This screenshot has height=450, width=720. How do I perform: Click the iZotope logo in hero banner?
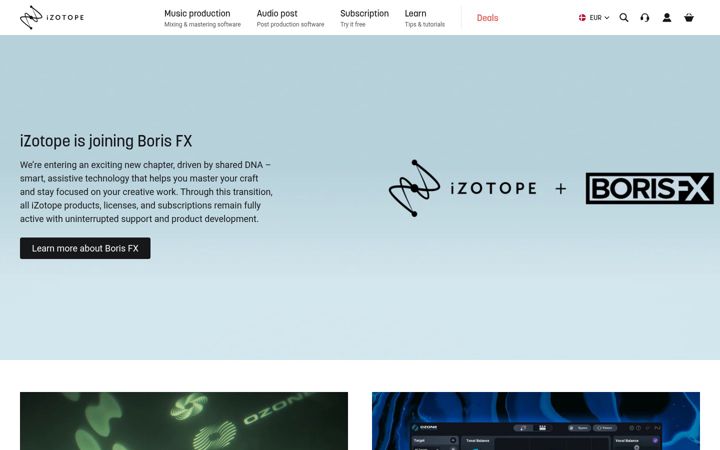click(x=462, y=188)
